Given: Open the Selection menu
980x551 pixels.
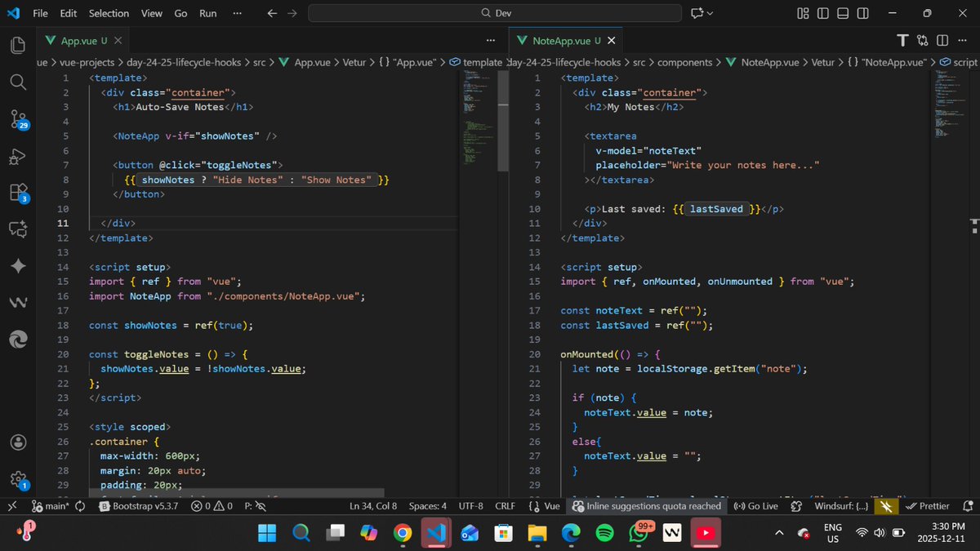Looking at the screenshot, I should [109, 13].
